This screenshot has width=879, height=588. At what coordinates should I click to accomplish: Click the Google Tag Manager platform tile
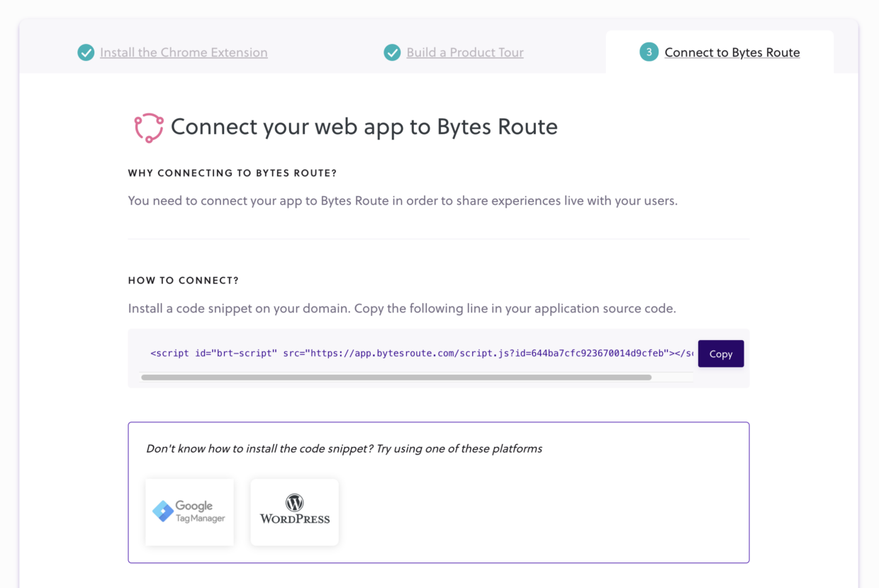(189, 511)
